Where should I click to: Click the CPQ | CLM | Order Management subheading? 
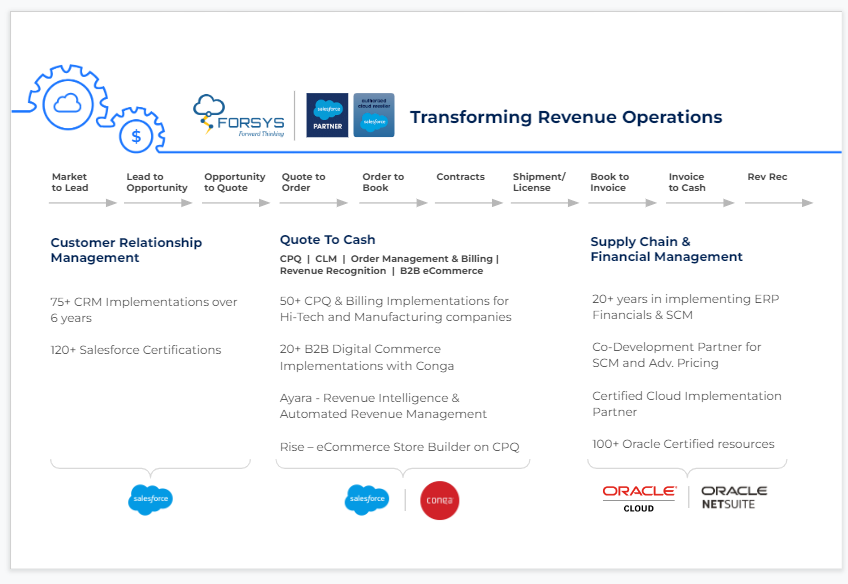click(389, 264)
